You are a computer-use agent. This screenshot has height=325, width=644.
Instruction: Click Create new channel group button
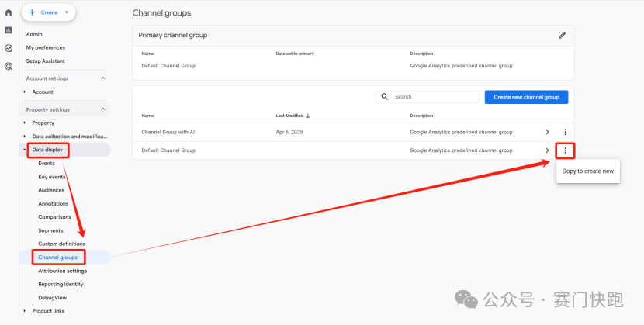(526, 97)
